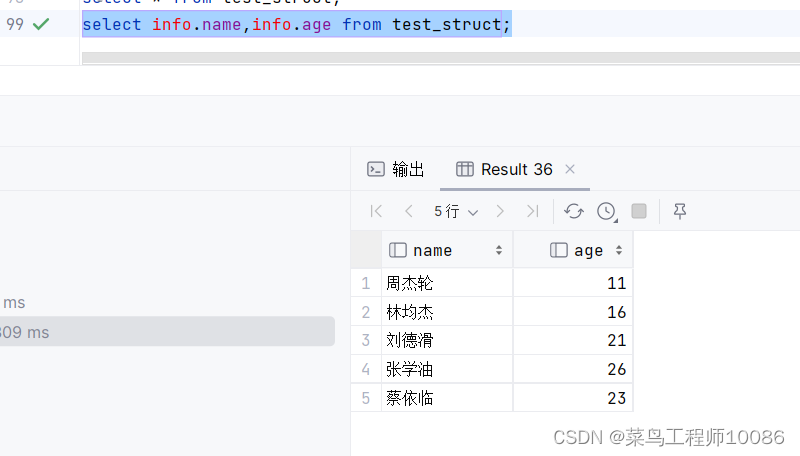Select result row number 4
The height and width of the screenshot is (456, 800).
(366, 369)
